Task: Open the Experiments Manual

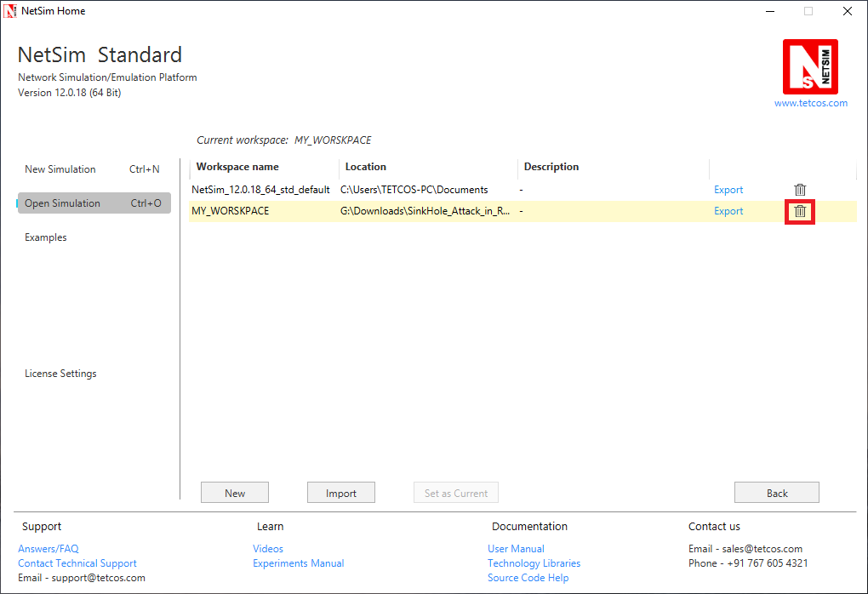Action: tap(298, 563)
